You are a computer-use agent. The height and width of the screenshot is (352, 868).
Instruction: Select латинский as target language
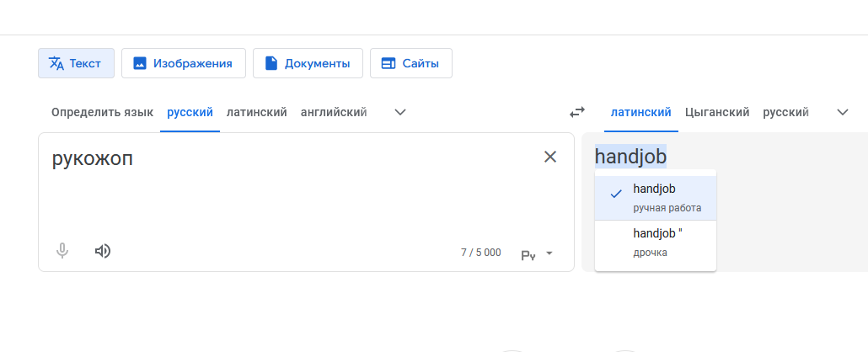(641, 112)
